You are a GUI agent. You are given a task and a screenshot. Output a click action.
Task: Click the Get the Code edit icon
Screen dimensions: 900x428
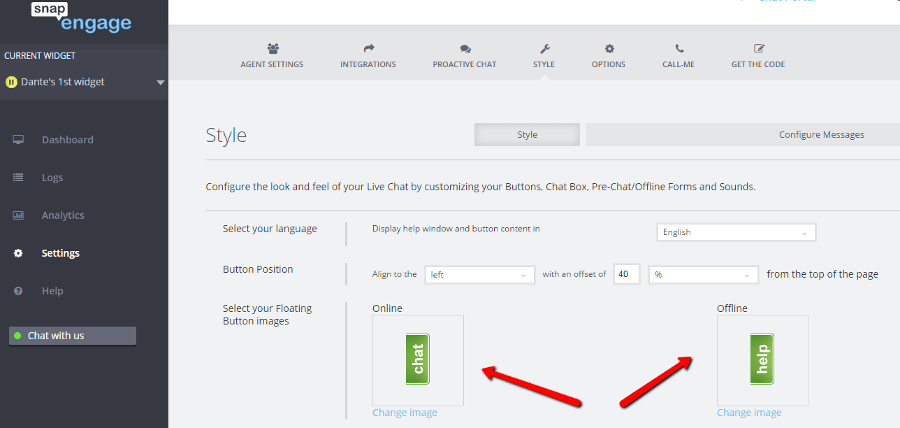758,49
